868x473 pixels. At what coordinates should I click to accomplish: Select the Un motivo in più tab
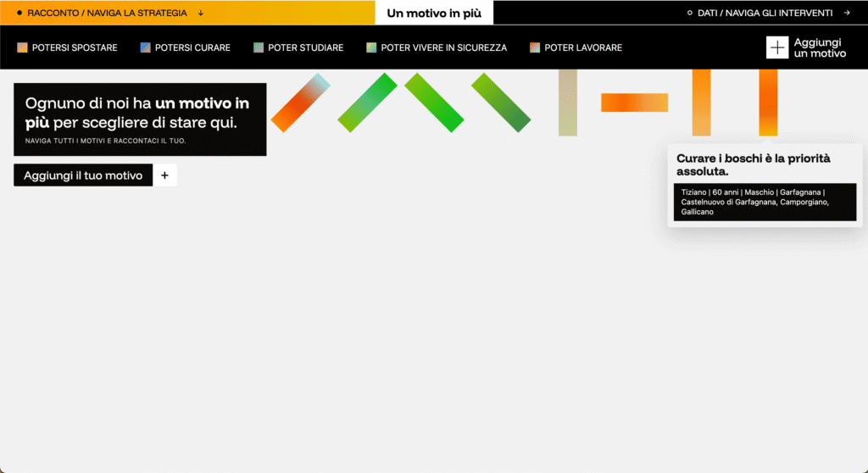pos(434,13)
